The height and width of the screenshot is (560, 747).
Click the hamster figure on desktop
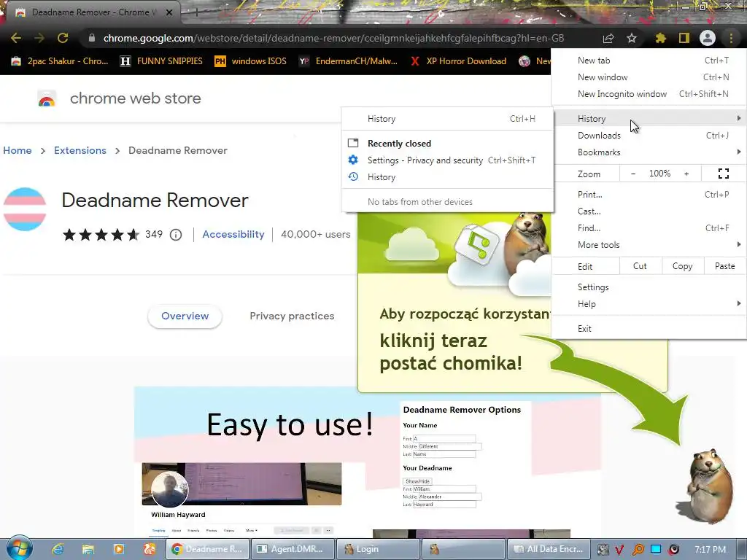click(x=710, y=486)
